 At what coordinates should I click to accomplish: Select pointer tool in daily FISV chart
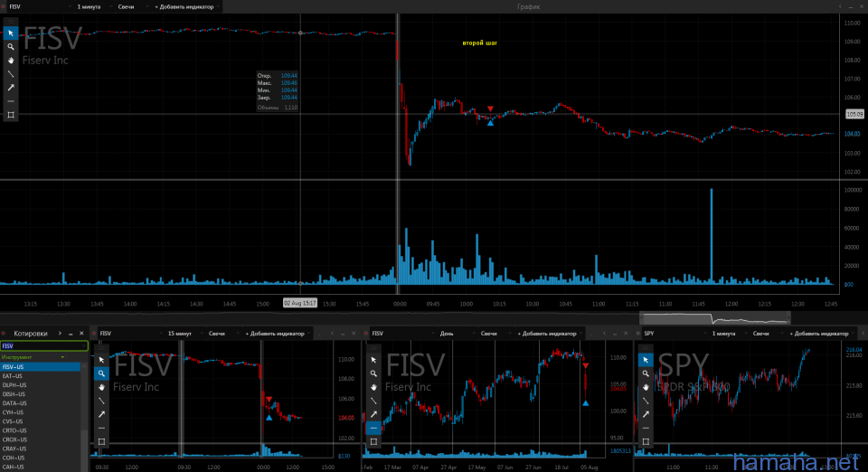[x=373, y=360]
